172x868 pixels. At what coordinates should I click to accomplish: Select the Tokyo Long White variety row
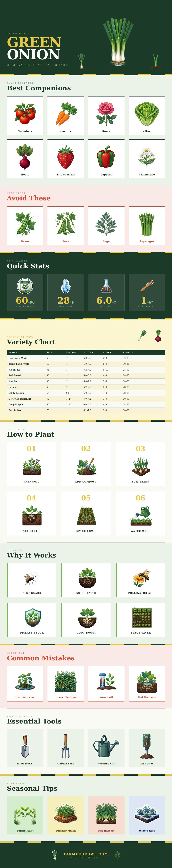click(86, 364)
